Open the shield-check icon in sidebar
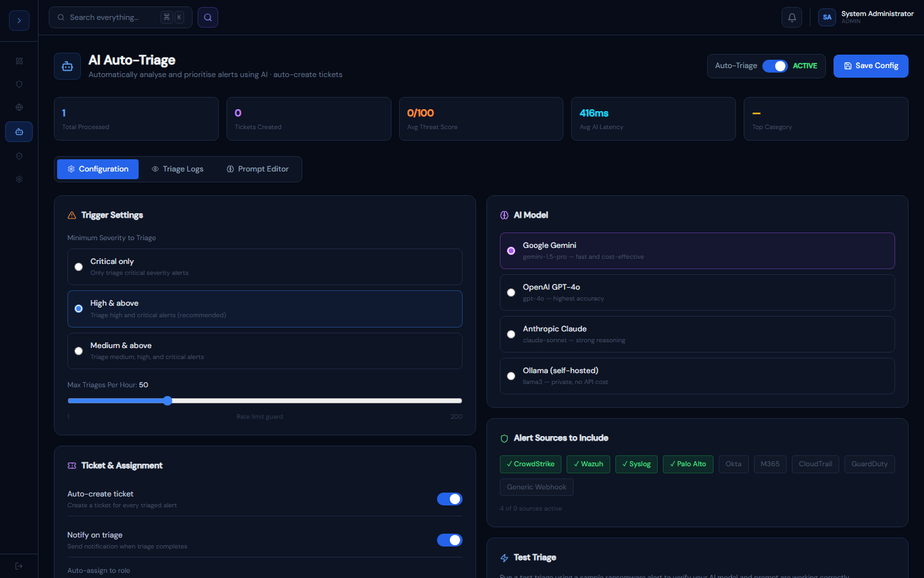Image resolution: width=924 pixels, height=578 pixels. click(x=19, y=156)
